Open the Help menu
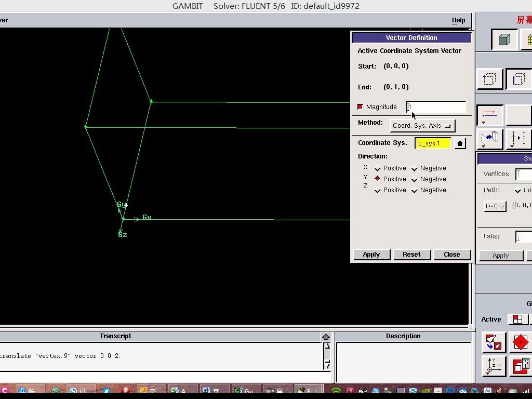This screenshot has height=399, width=532. coord(458,20)
